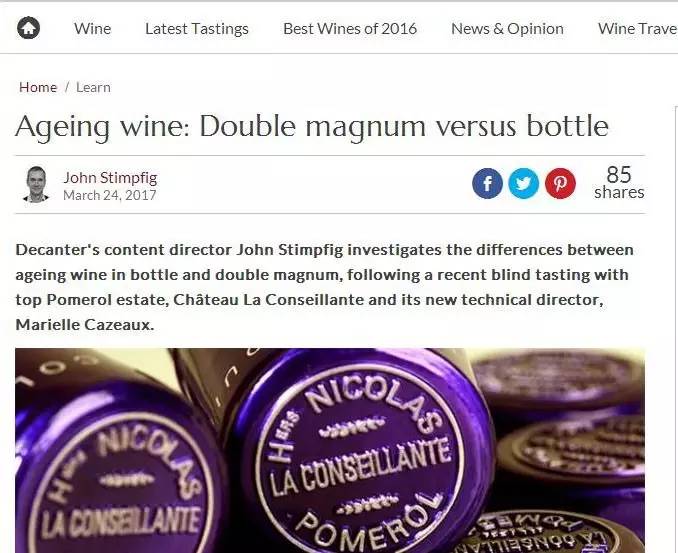This screenshot has width=678, height=553.
Task: Pin article on Pinterest
Action: (x=560, y=183)
